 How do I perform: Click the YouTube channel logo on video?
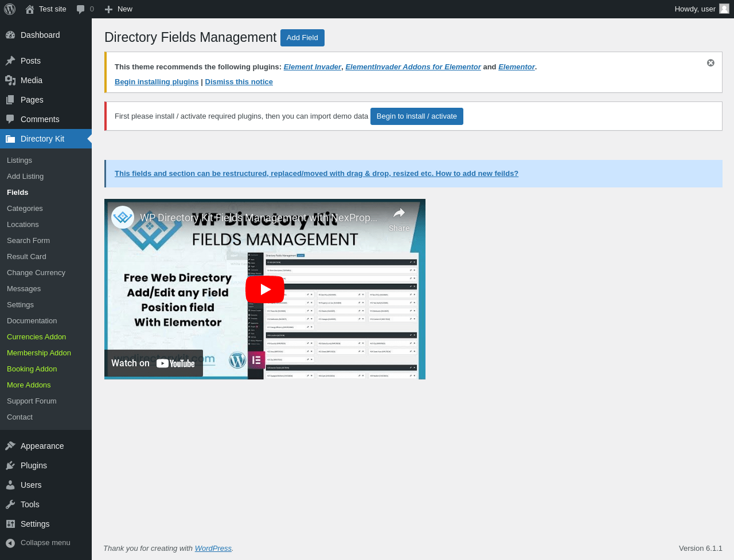123,217
